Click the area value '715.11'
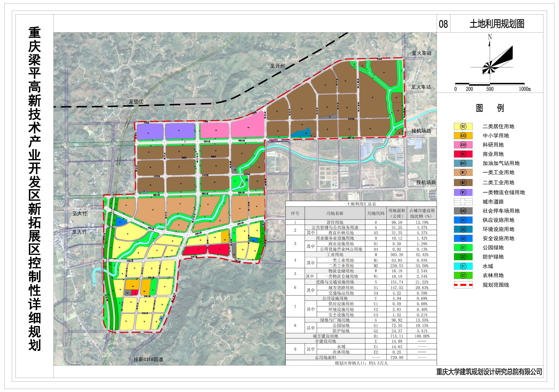Screen dimensions: 559x392 397,336
